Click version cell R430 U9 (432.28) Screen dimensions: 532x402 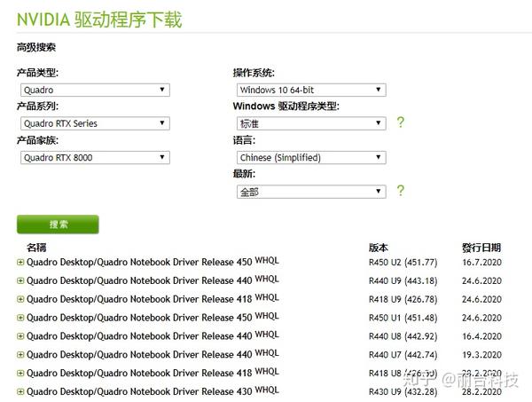pyautogui.click(x=403, y=392)
